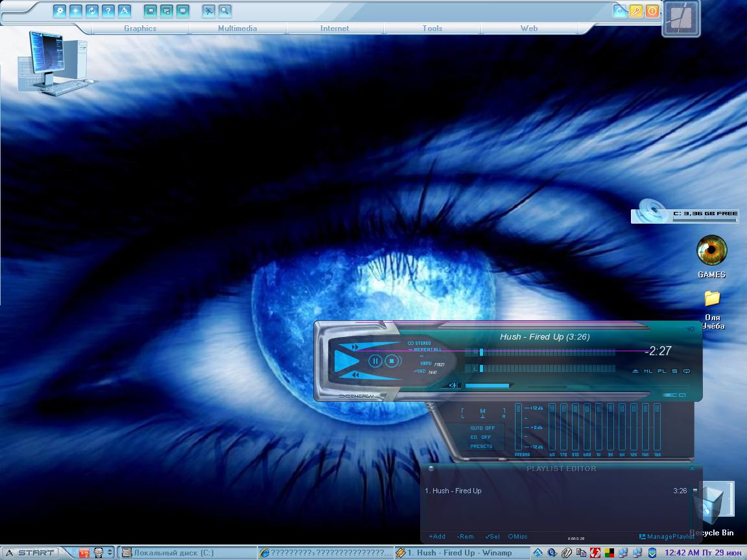Open the Misc menu in Playlist Editor
The height and width of the screenshot is (560, 747).
coord(518,537)
